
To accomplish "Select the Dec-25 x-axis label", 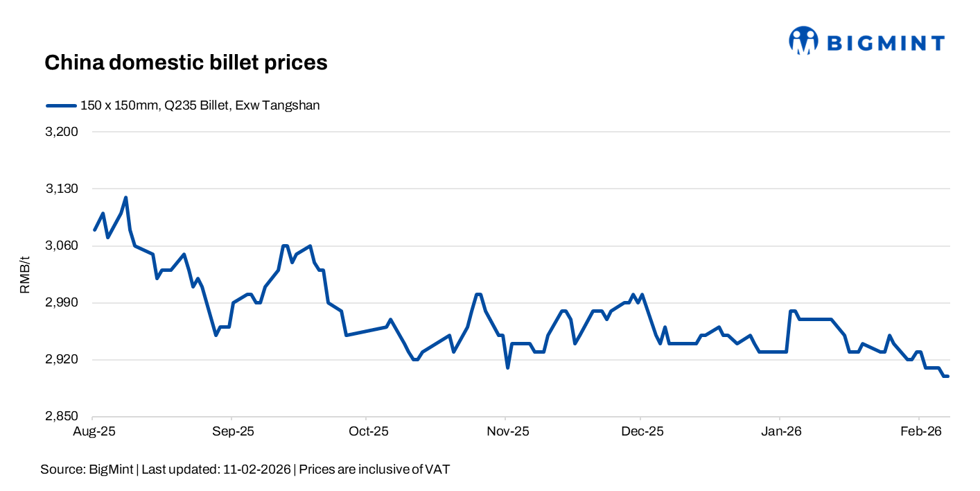I will [x=642, y=431].
